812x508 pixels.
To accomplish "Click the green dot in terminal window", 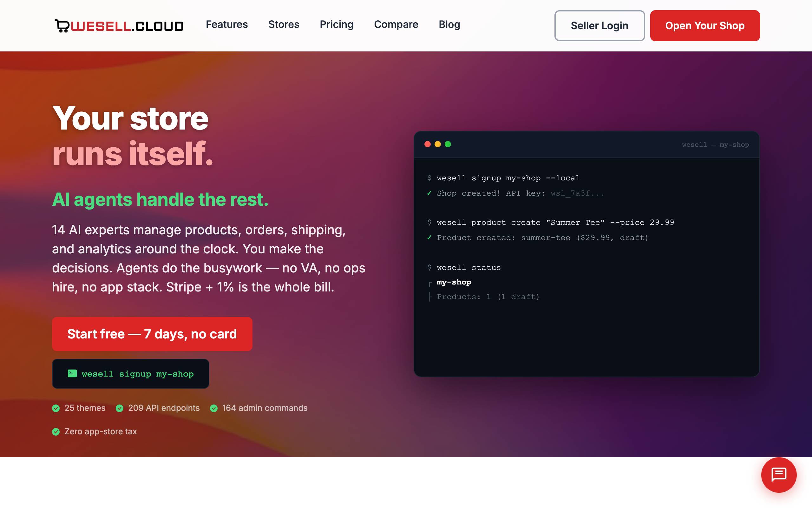I will pyautogui.click(x=448, y=144).
